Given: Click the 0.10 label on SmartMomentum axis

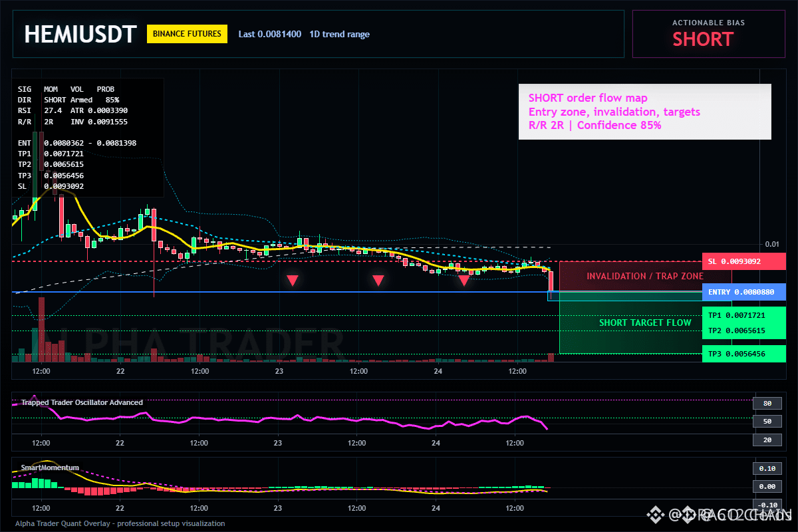Looking at the screenshot, I should click(x=767, y=468).
